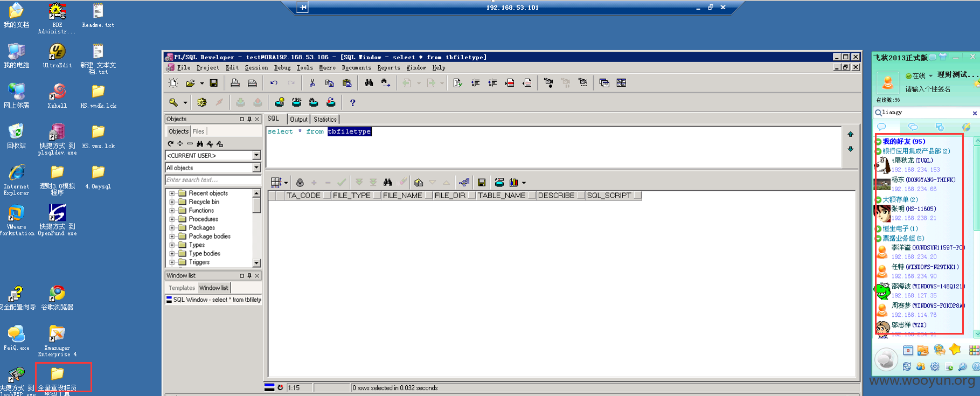Viewport: 980px width, 396px height.
Task: Click the star icon in the Feiqiu bottom bar
Action: 955,350
